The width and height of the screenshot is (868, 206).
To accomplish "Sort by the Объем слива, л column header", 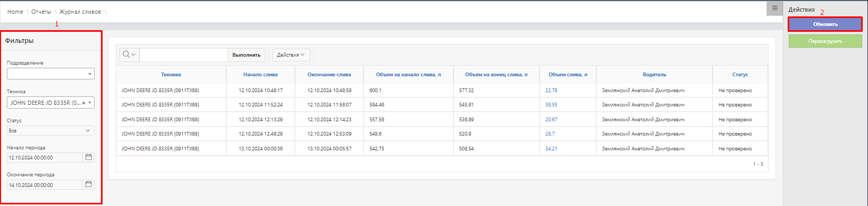I will [568, 75].
